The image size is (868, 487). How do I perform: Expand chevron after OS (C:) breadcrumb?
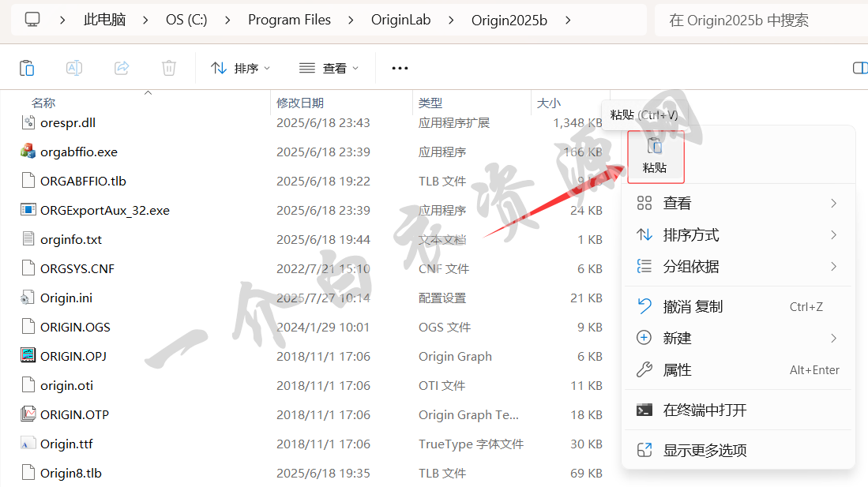(x=227, y=20)
